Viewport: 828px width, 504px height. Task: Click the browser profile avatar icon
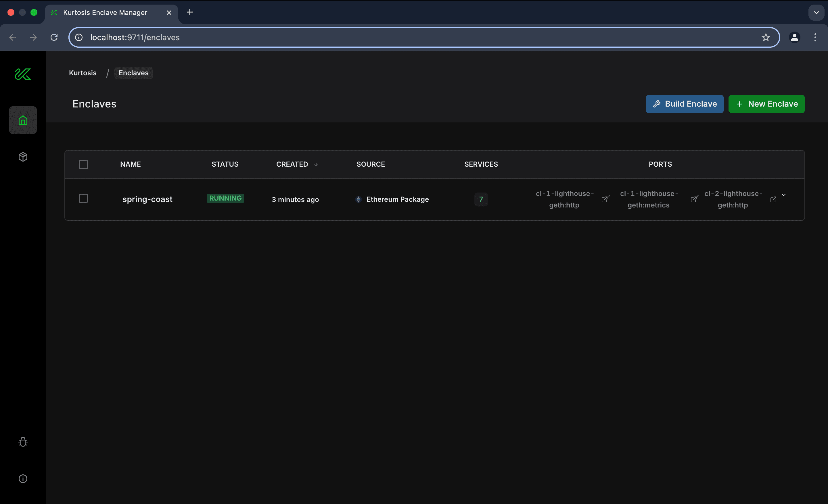[794, 37]
